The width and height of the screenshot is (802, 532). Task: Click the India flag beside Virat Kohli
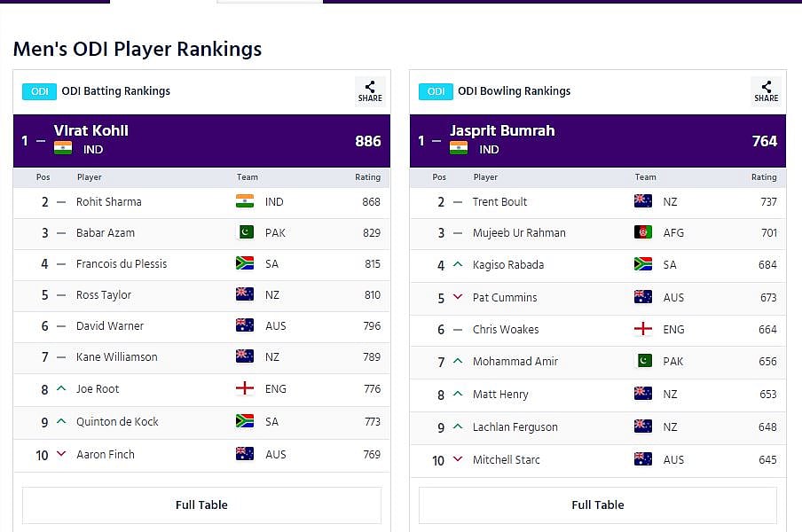[x=63, y=148]
